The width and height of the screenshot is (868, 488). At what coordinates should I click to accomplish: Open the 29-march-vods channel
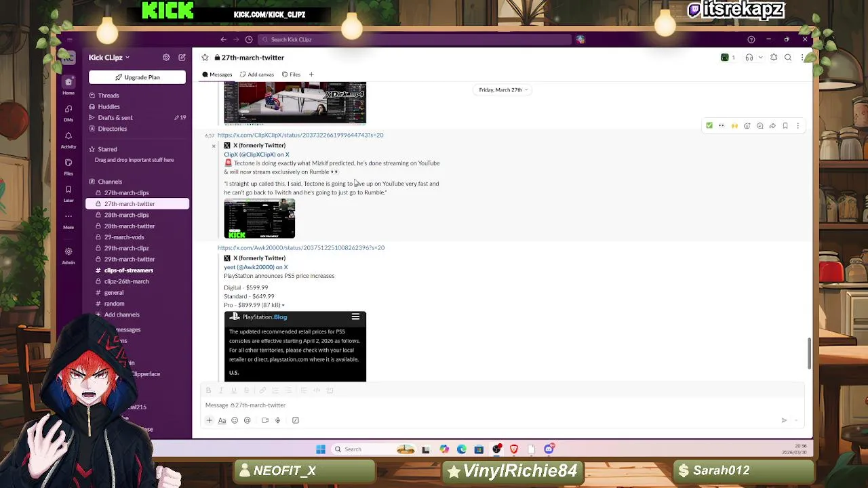coord(123,237)
